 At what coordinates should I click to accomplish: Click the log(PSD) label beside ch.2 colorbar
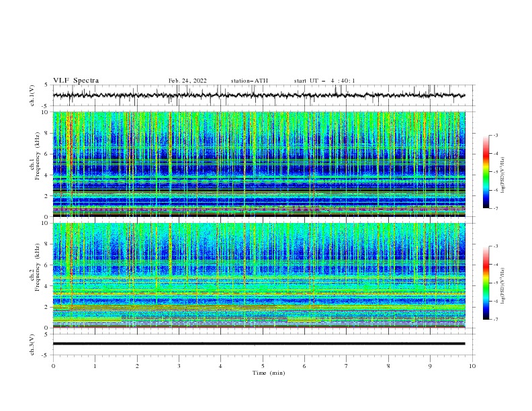pyautogui.click(x=503, y=285)
